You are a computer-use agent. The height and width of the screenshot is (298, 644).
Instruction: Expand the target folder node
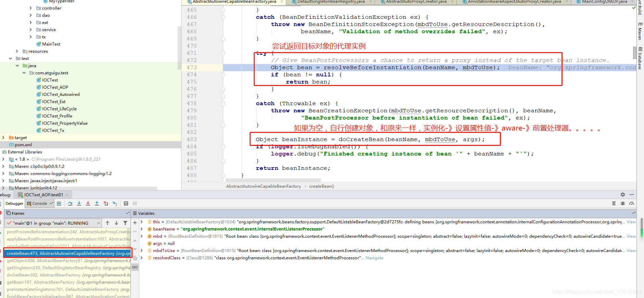point(3,137)
